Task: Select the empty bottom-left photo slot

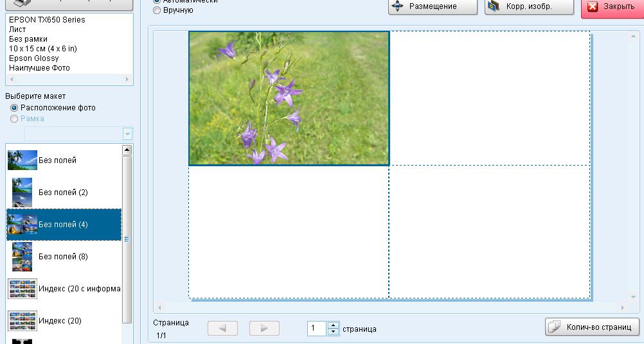Action: point(289,232)
